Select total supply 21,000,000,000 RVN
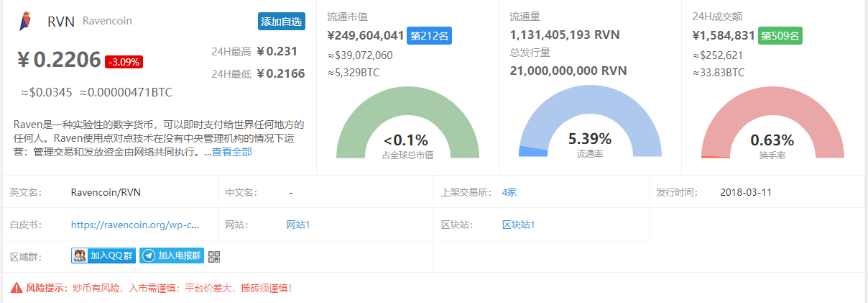Screen dimensions: 868x303 568,71
